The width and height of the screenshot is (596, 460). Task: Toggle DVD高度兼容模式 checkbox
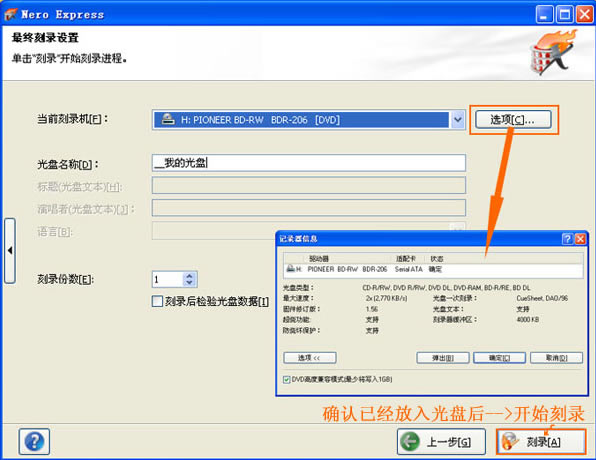(287, 379)
